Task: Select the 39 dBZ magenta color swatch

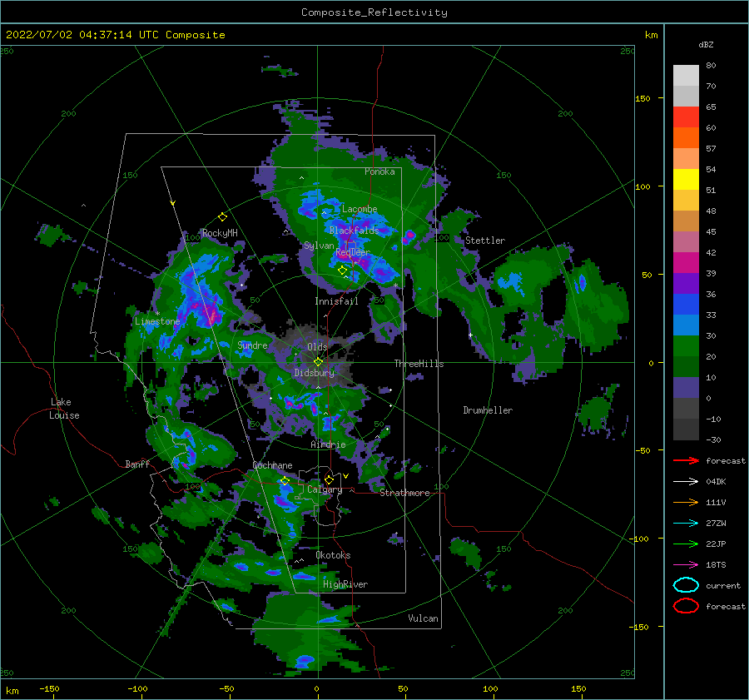Action: coord(686,263)
